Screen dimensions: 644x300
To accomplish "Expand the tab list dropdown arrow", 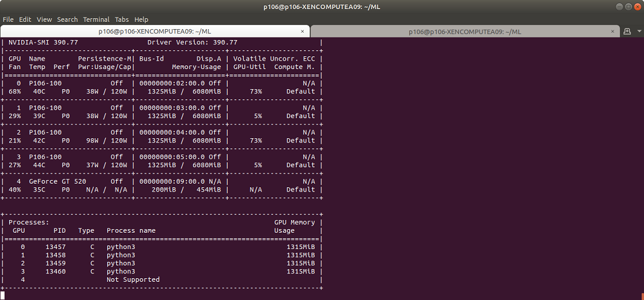I will tap(639, 32).
